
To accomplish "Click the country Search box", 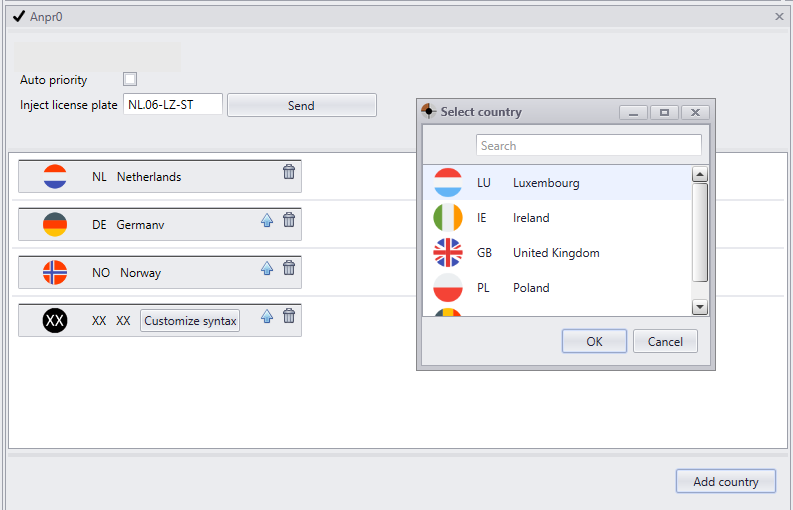I will coord(589,145).
